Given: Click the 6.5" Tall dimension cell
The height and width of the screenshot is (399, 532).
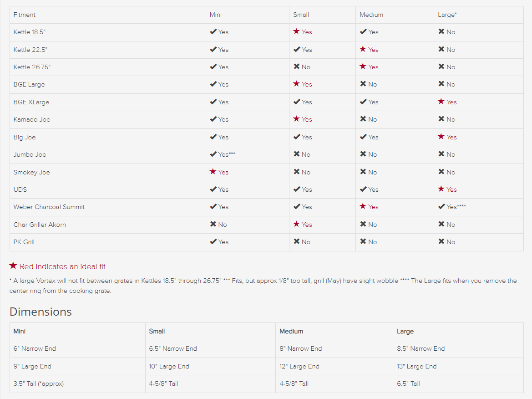Looking at the screenshot, I should 408,384.
